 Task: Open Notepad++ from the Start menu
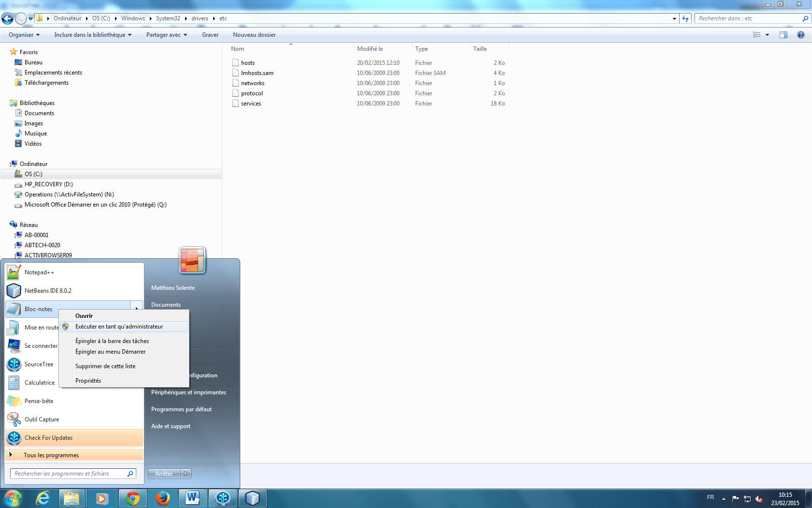coord(39,272)
